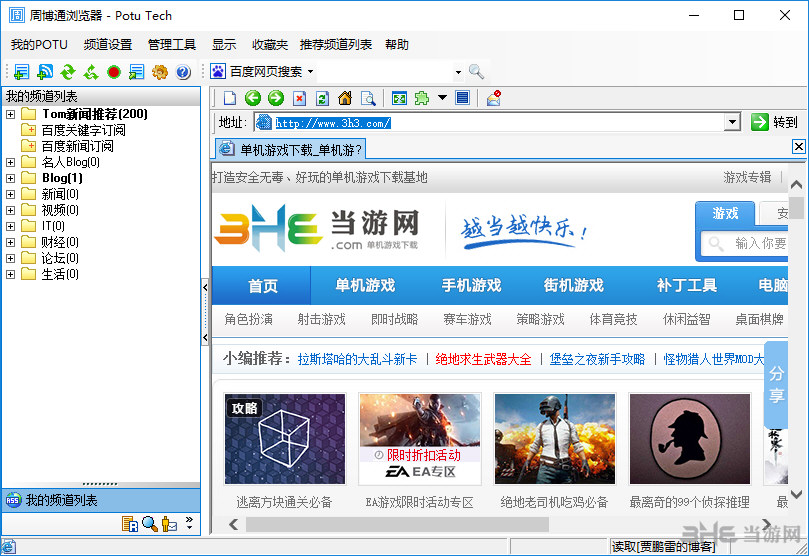Open dropdown arrow next to plugin icon
The height and width of the screenshot is (556, 809).
(x=442, y=97)
